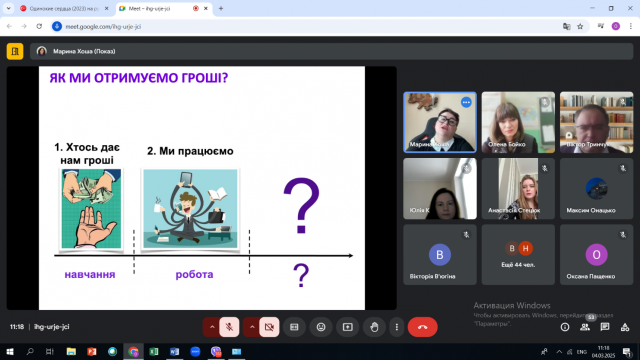
Task: Toggle captions in Meet toolbar
Action: pos(294,327)
